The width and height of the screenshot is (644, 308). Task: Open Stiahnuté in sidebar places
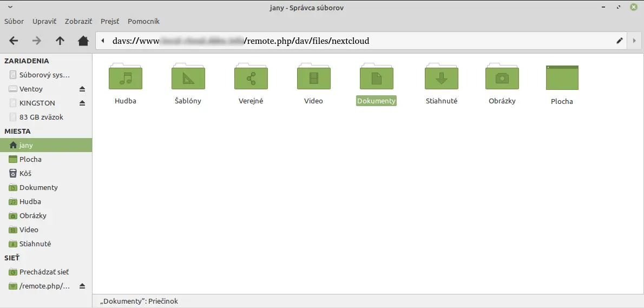pos(46,244)
